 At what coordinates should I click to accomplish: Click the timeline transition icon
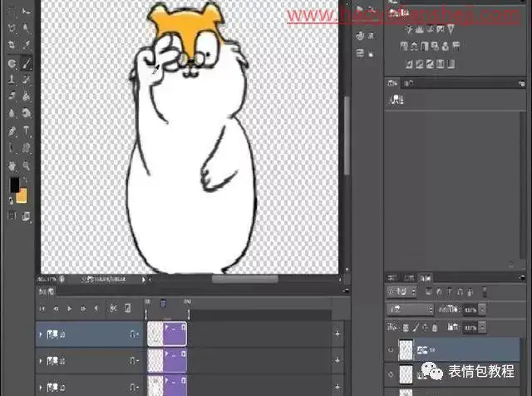pyautogui.click(x=127, y=308)
